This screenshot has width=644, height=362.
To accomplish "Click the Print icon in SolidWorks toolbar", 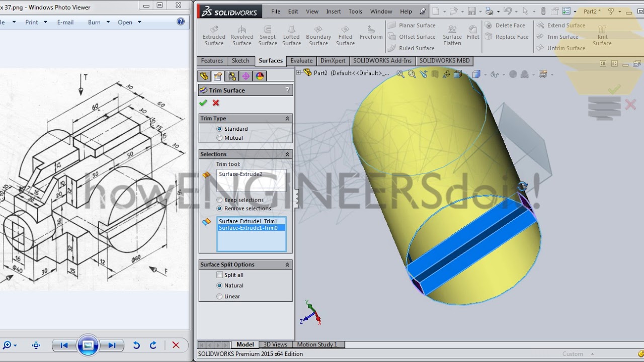I will pos(489,11).
